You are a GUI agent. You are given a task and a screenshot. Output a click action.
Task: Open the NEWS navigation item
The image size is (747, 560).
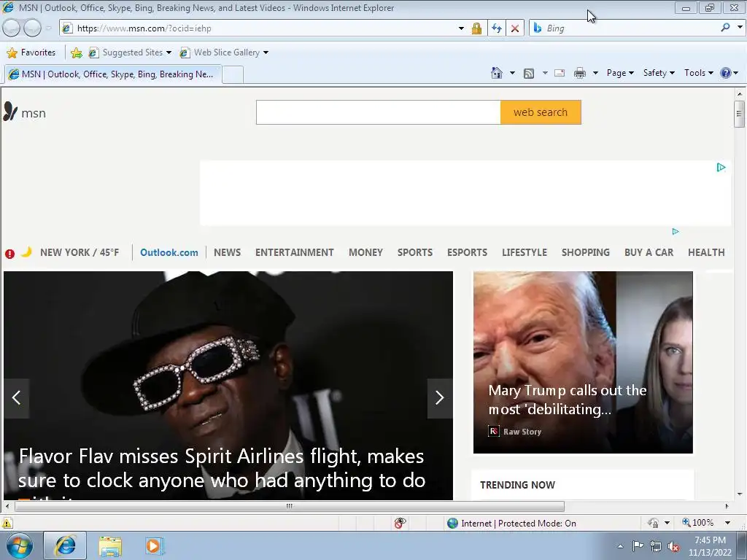[228, 252]
